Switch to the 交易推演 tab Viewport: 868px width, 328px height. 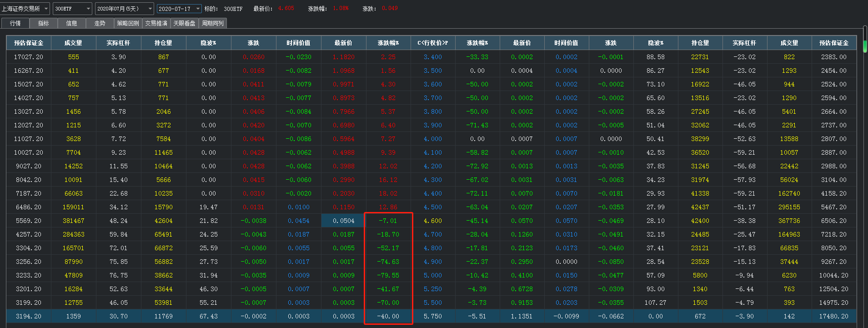(156, 23)
